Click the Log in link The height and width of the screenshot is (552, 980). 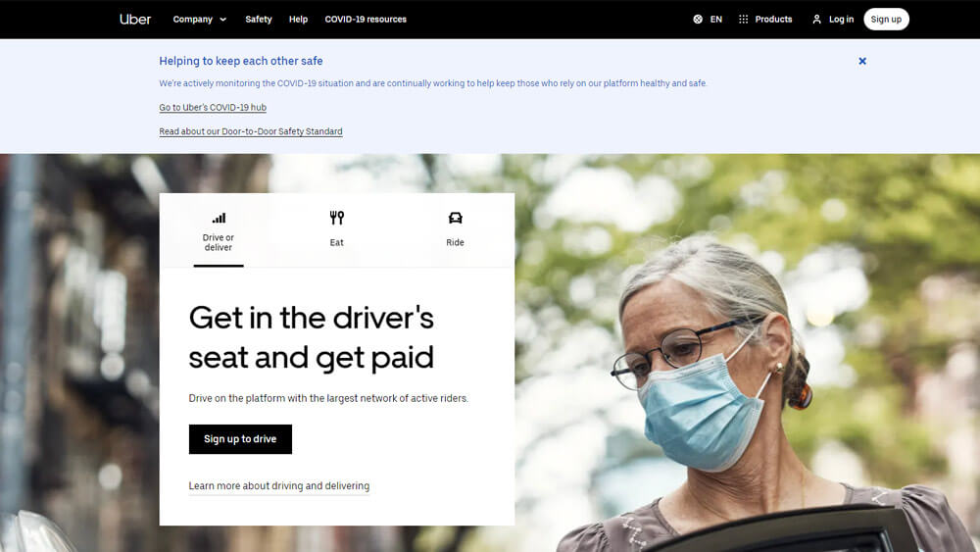coord(841,20)
